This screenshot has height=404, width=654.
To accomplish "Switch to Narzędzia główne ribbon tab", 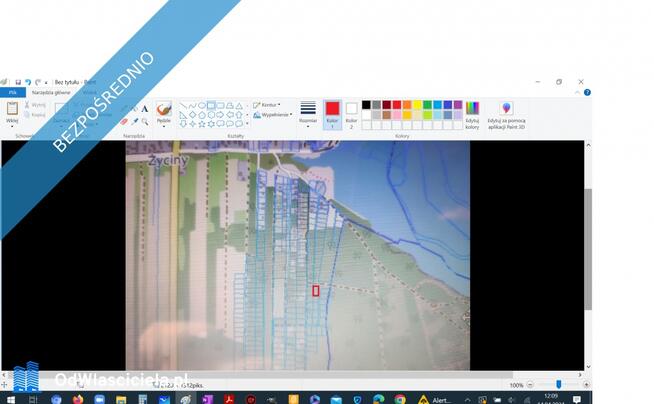I will tap(51, 93).
